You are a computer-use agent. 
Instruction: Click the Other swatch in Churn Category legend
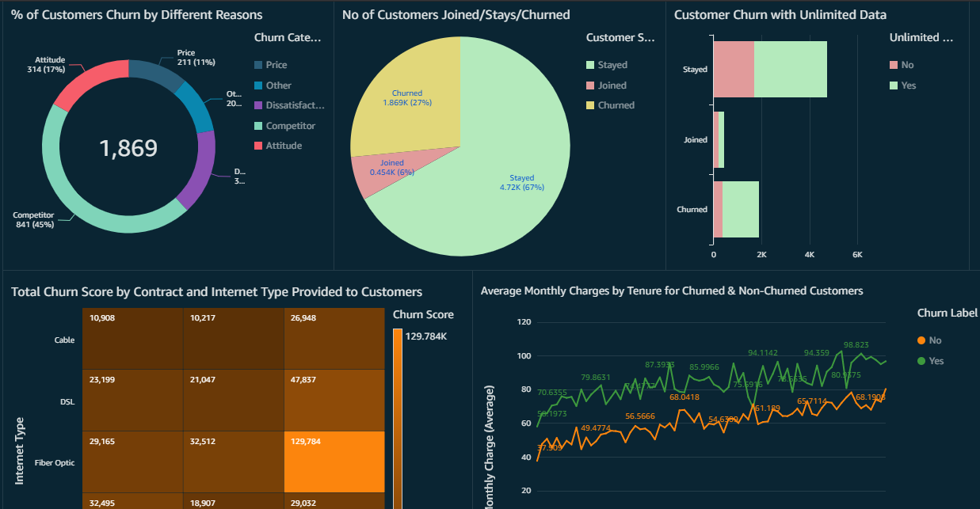[x=258, y=85]
